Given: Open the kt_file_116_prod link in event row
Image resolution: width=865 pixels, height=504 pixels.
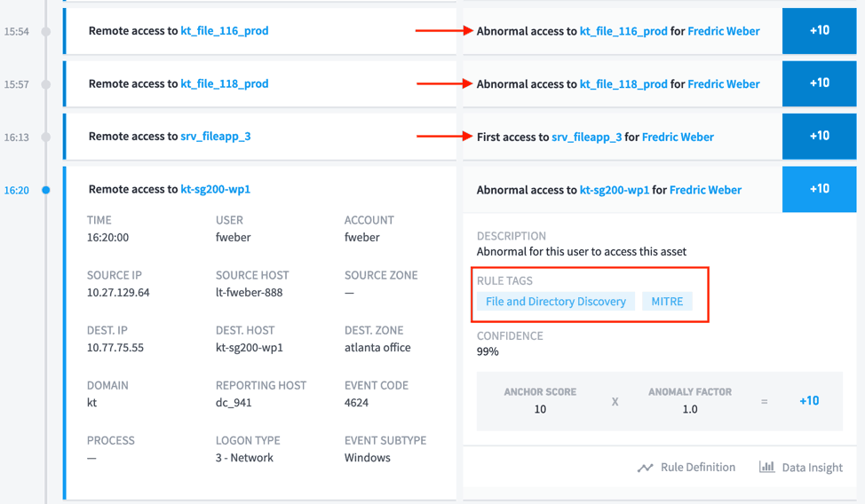Looking at the screenshot, I should click(224, 31).
